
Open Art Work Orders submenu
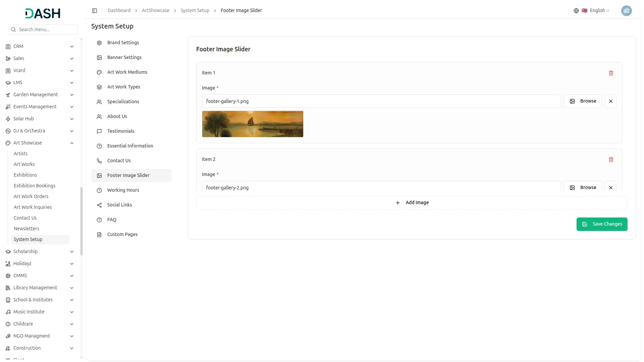coord(31,196)
